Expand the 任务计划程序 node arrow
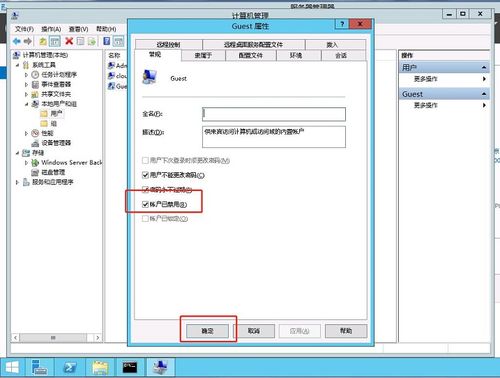 pyautogui.click(x=27, y=75)
